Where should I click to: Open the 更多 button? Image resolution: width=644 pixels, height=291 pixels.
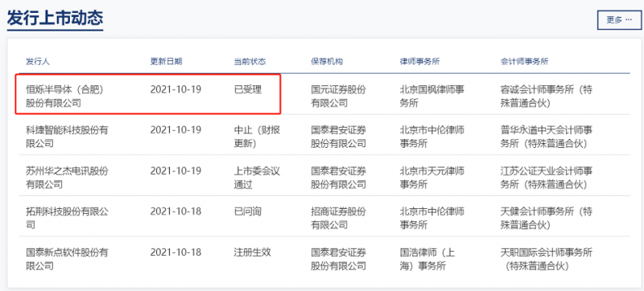tap(619, 19)
